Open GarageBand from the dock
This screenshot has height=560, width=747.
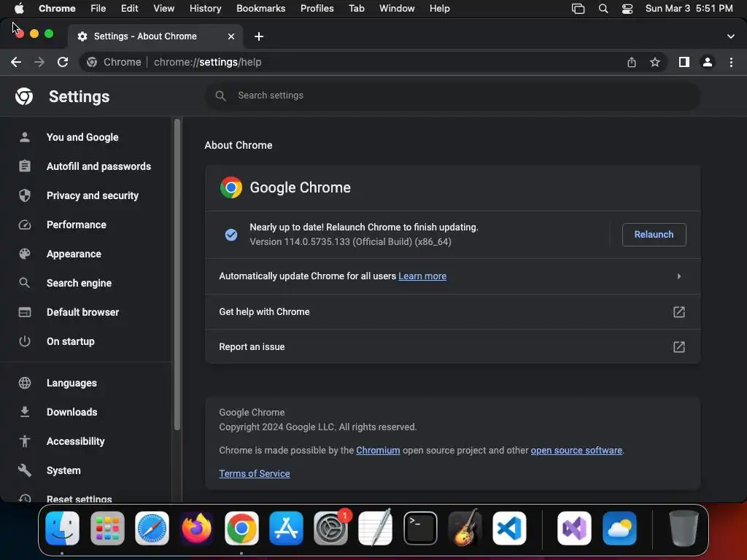pyautogui.click(x=465, y=528)
